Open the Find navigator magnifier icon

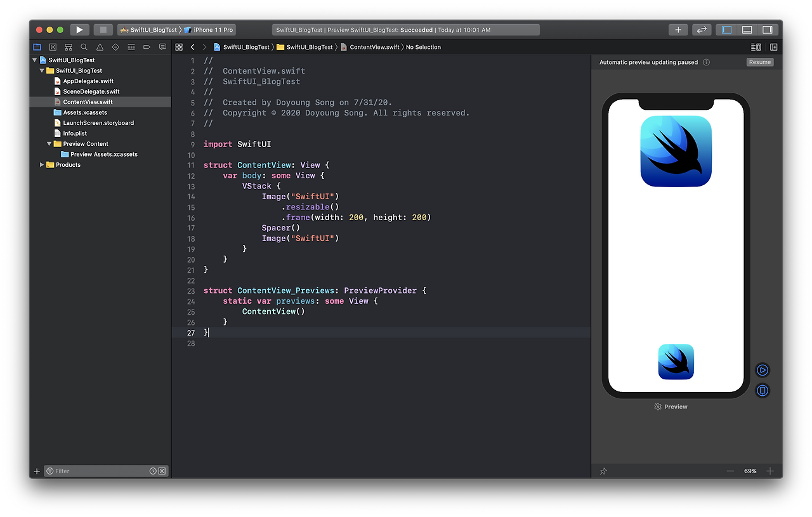pyautogui.click(x=84, y=47)
